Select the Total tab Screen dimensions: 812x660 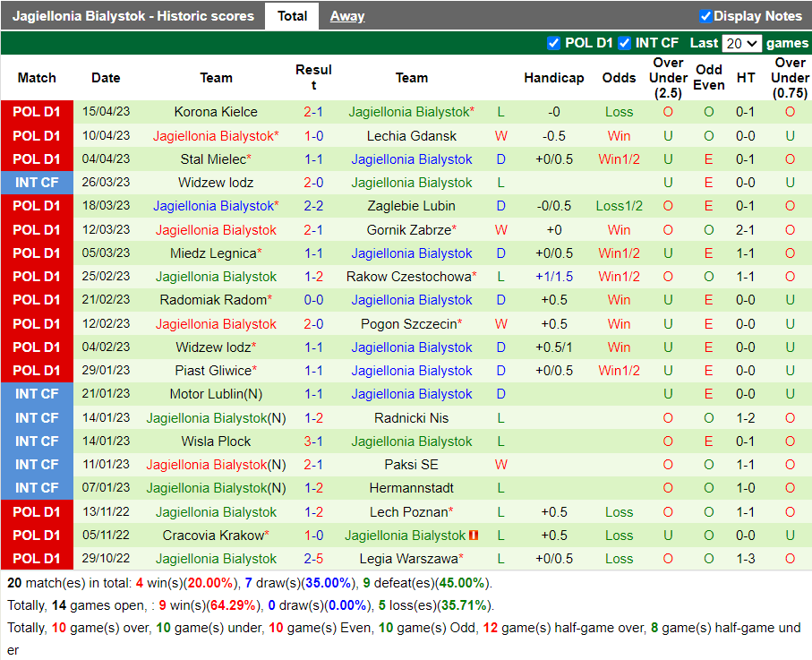[x=292, y=15]
